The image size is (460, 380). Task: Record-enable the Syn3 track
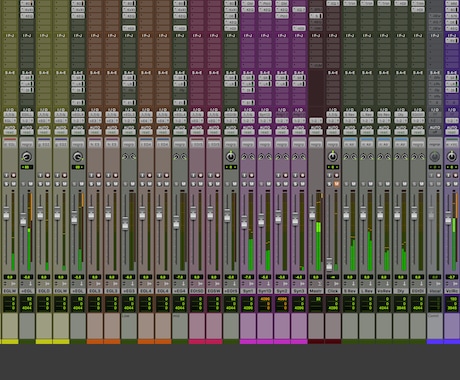click(x=302, y=175)
